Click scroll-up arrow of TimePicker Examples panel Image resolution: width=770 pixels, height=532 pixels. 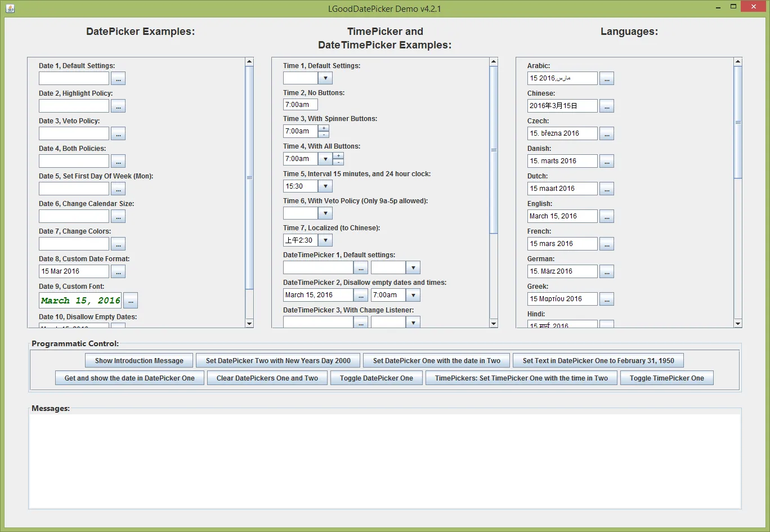coord(494,61)
